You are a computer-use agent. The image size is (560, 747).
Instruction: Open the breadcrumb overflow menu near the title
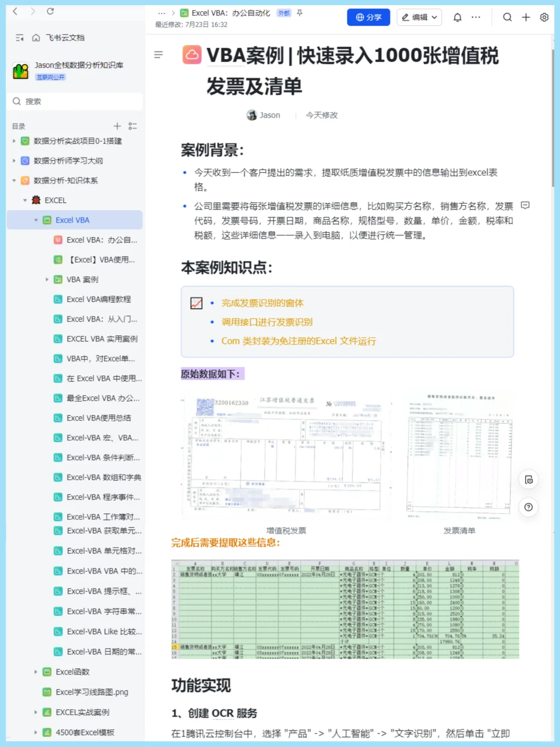click(x=162, y=12)
